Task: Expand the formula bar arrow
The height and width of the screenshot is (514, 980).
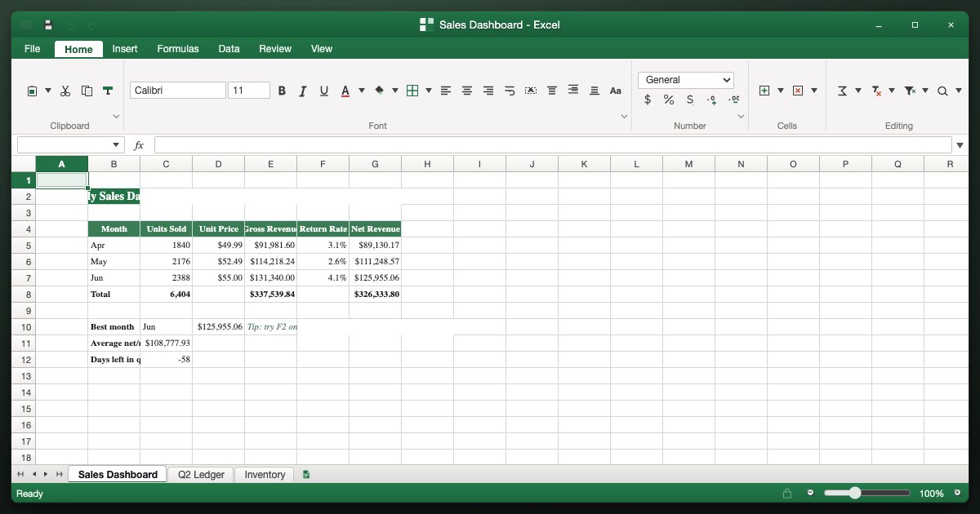Action: coord(960,145)
